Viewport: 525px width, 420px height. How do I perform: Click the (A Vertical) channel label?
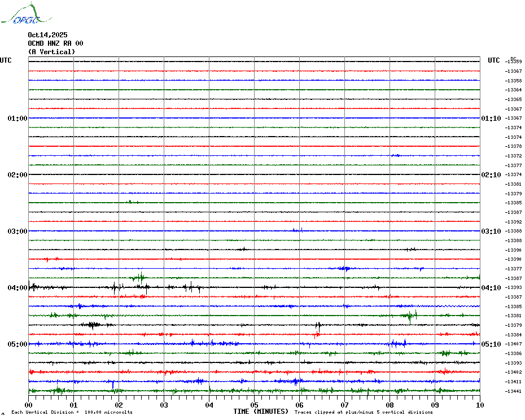click(51, 52)
